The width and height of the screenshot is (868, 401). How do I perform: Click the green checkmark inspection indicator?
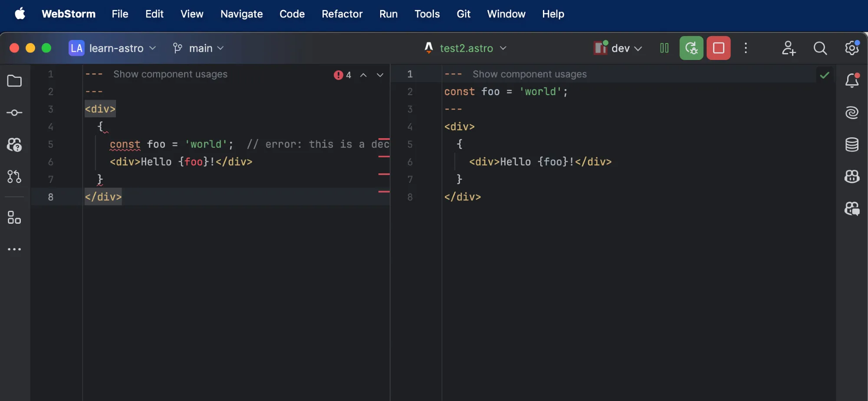point(824,75)
